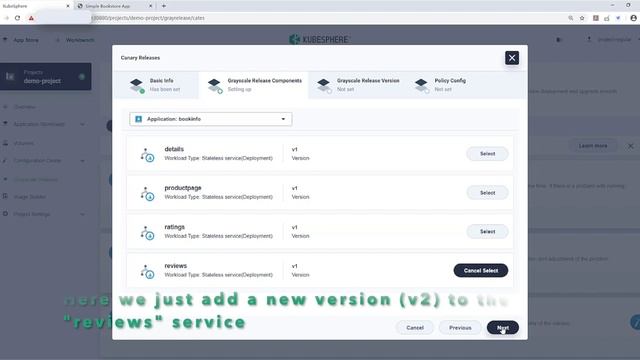Select the productpage service
Viewport: 640px width, 360px height.
click(487, 193)
